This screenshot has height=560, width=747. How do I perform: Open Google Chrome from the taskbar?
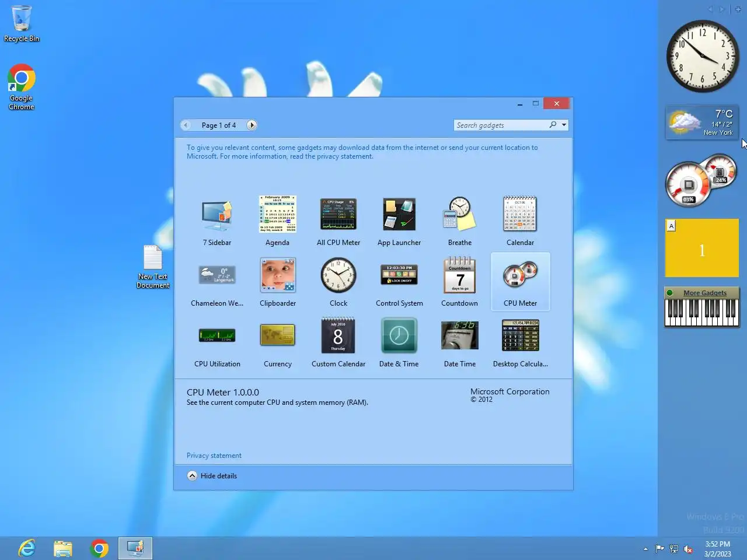pyautogui.click(x=99, y=548)
